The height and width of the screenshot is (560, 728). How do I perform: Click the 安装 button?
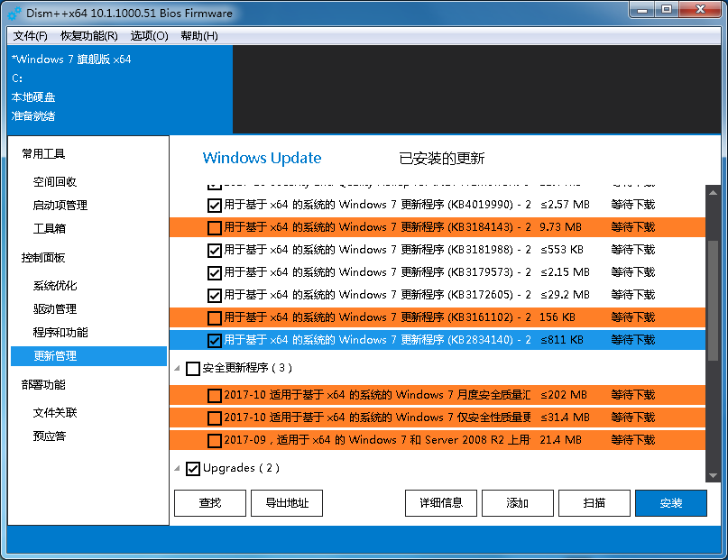point(671,503)
